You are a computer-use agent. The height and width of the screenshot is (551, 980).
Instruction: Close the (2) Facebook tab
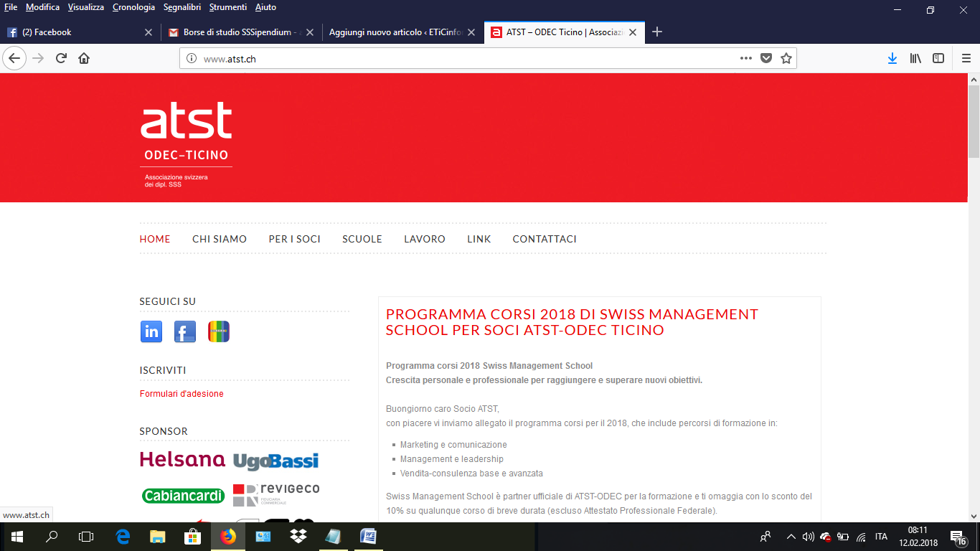click(149, 32)
